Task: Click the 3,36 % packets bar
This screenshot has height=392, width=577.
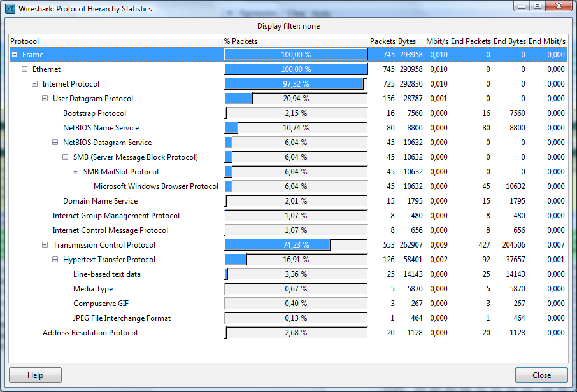Action: (296, 274)
